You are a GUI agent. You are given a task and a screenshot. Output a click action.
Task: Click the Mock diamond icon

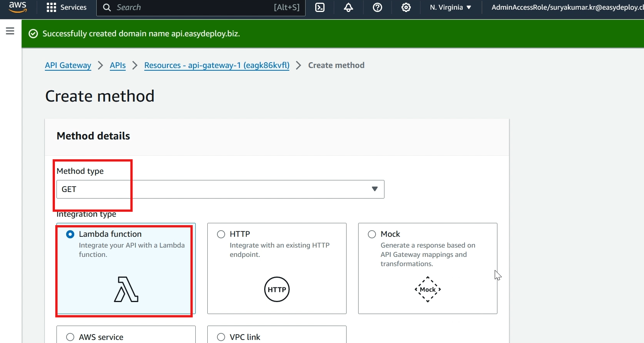click(x=428, y=289)
